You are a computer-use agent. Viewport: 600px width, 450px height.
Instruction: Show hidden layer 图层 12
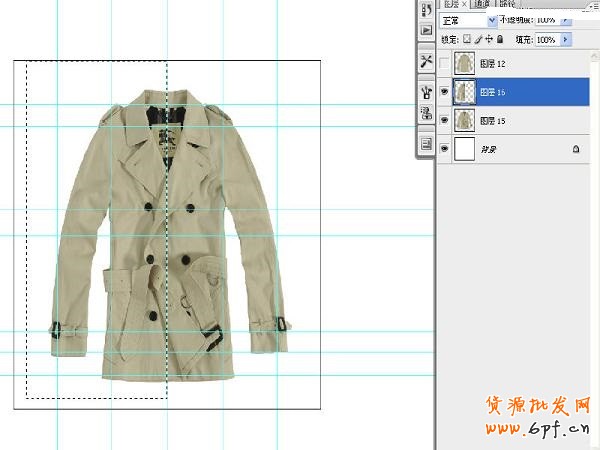click(445, 64)
